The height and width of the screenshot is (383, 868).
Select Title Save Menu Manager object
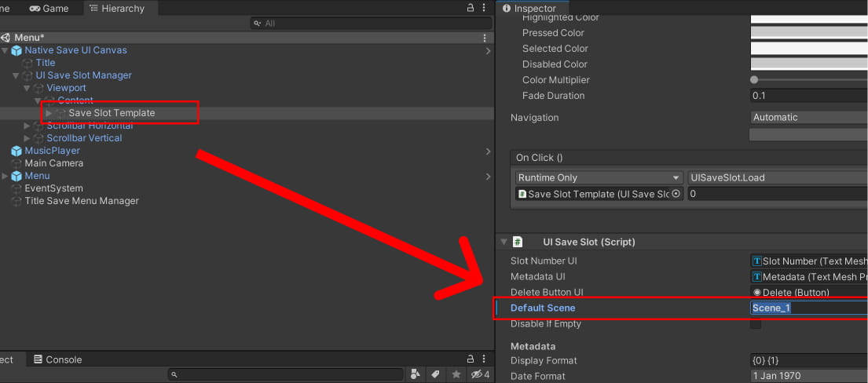pos(82,201)
